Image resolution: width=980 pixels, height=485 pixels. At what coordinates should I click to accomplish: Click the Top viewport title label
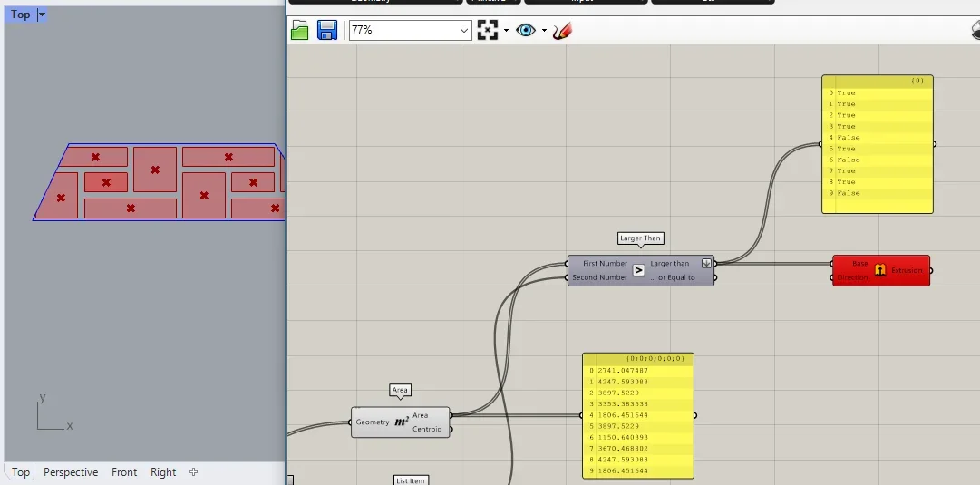pyautogui.click(x=20, y=15)
